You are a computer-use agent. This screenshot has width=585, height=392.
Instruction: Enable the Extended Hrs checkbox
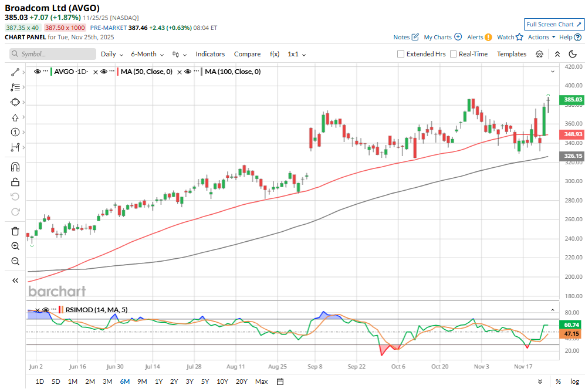tap(401, 54)
